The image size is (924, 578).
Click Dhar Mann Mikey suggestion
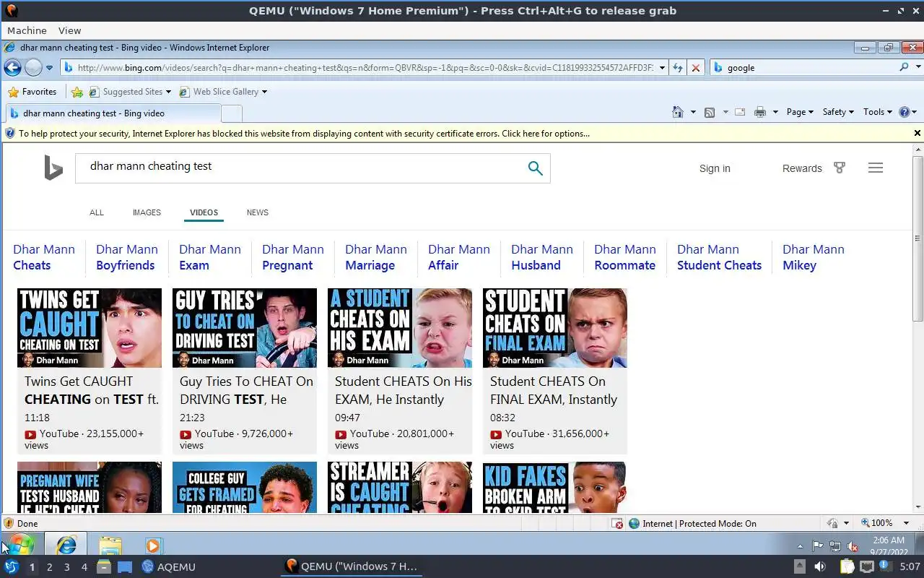814,257
